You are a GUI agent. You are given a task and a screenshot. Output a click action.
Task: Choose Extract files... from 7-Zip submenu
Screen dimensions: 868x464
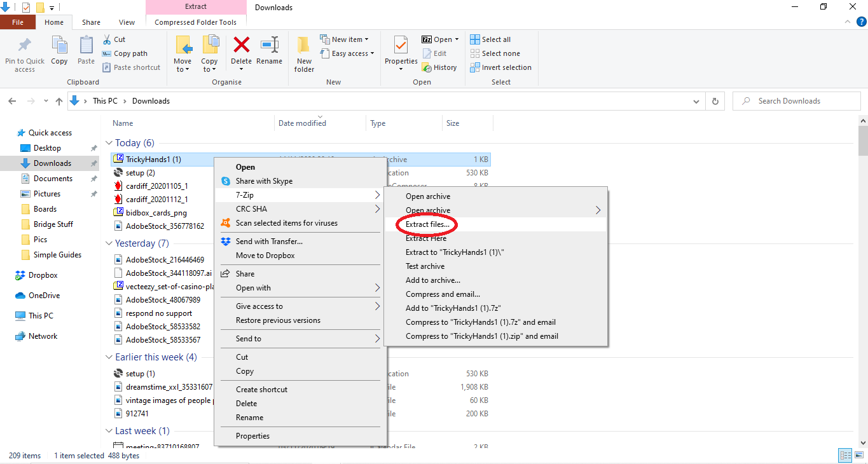(427, 224)
